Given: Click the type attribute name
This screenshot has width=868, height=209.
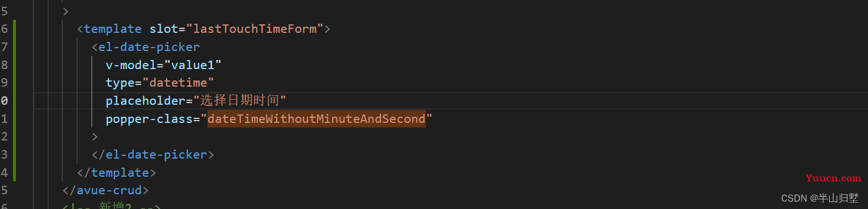Looking at the screenshot, I should (x=120, y=83).
